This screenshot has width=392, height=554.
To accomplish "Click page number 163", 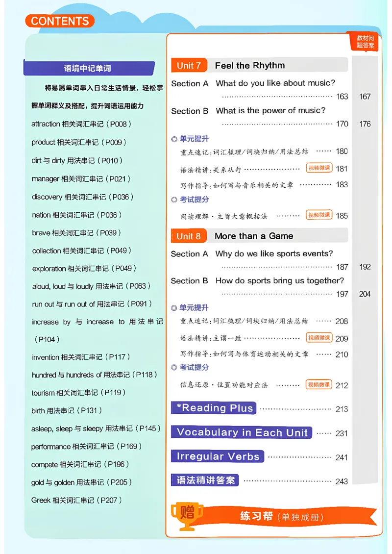I will pos(342,97).
